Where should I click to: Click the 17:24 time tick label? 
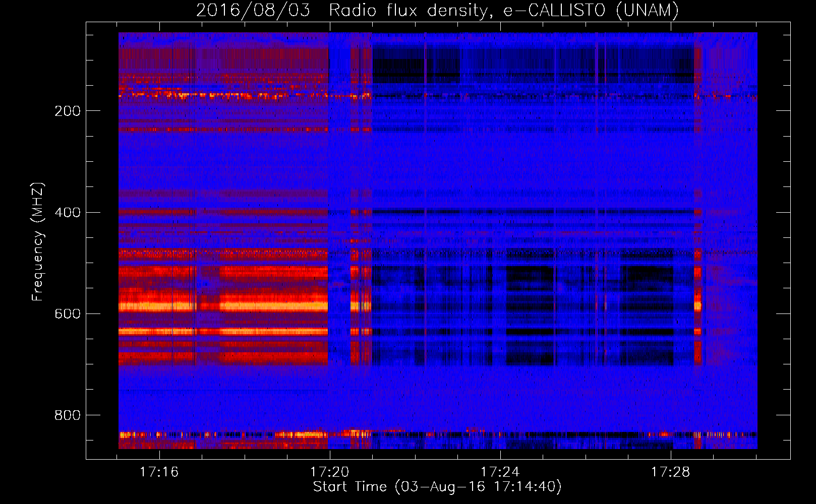500,472
